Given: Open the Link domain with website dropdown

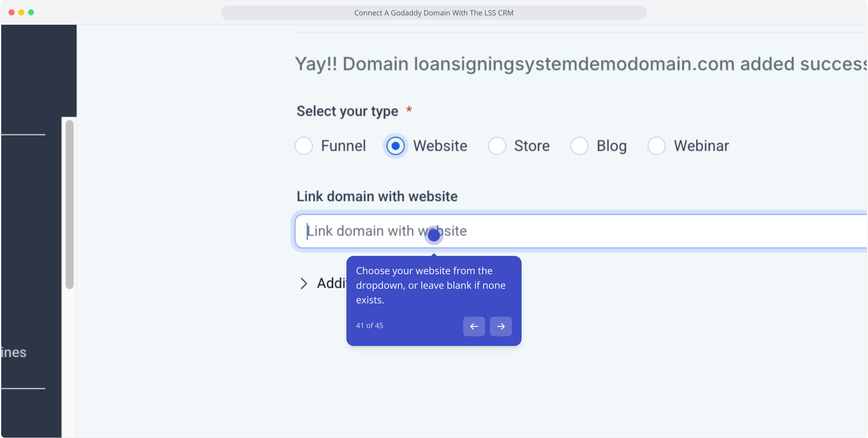Looking at the screenshot, I should [x=581, y=231].
